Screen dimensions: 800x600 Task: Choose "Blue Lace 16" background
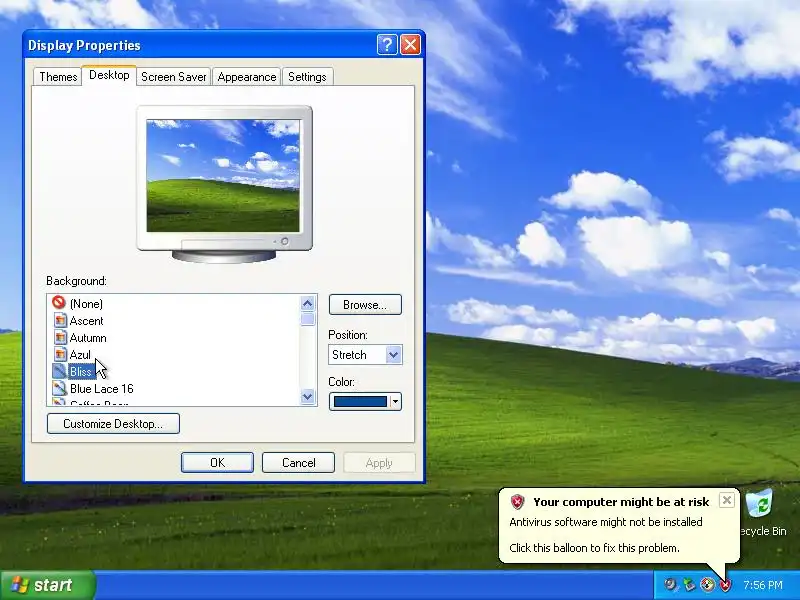pos(102,388)
